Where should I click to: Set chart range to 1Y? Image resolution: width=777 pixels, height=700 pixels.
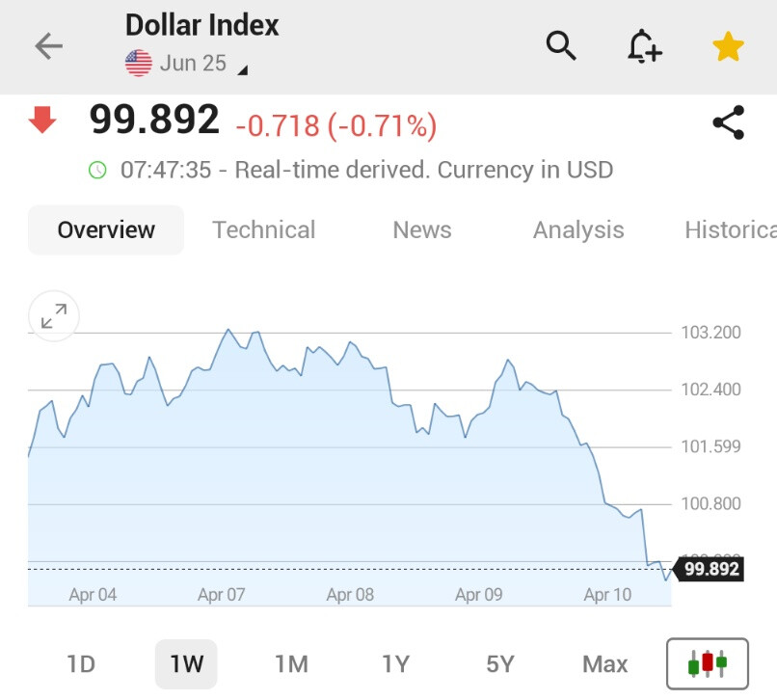pyautogui.click(x=395, y=663)
